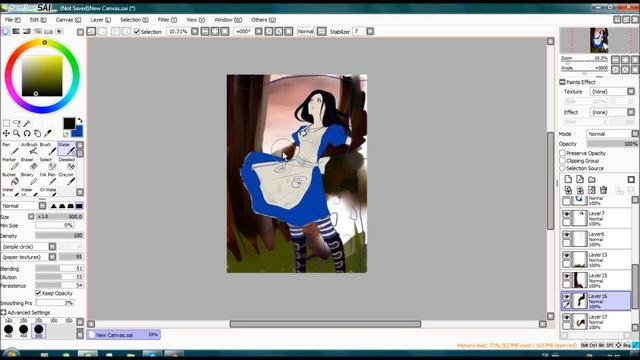Select the Magic Wand tool

click(x=27, y=123)
